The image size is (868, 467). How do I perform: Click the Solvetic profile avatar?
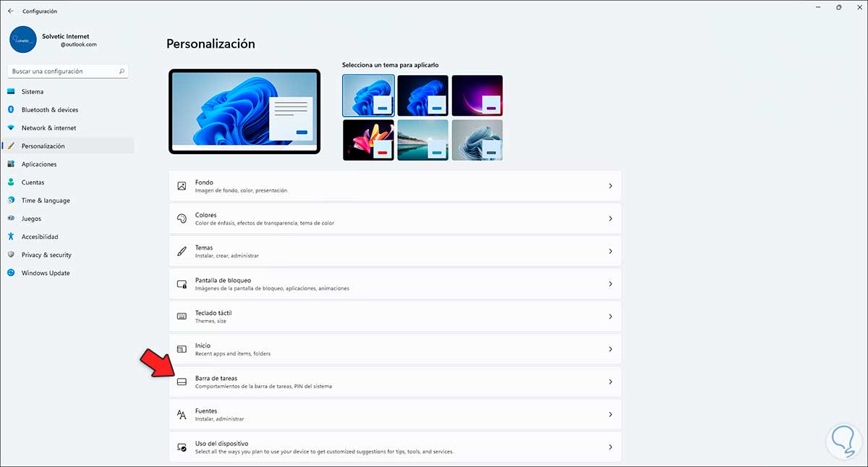(x=23, y=40)
